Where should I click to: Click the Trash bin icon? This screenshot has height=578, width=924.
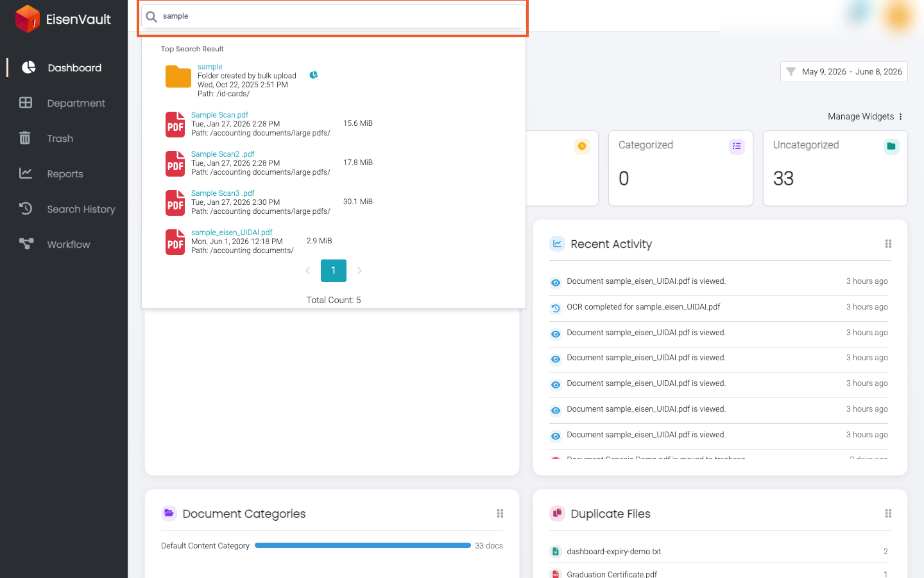(x=25, y=138)
